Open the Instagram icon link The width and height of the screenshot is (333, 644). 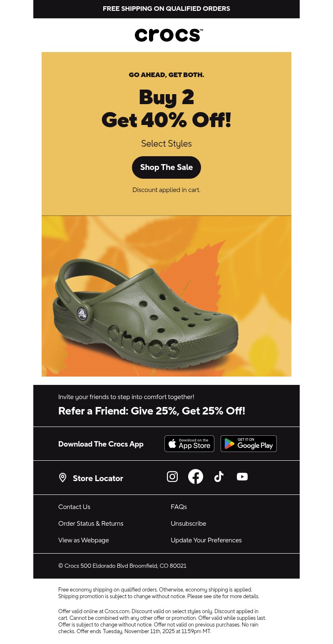pos(172,477)
